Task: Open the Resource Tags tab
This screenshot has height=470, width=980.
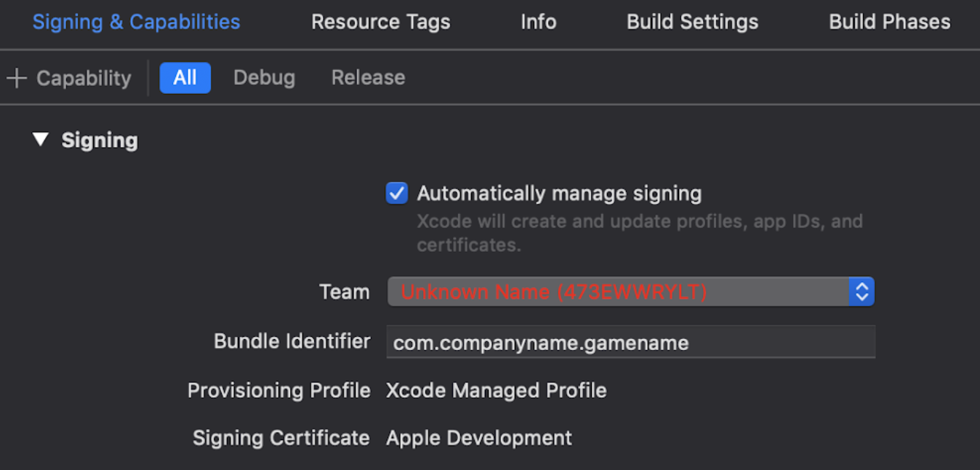Action: click(381, 22)
